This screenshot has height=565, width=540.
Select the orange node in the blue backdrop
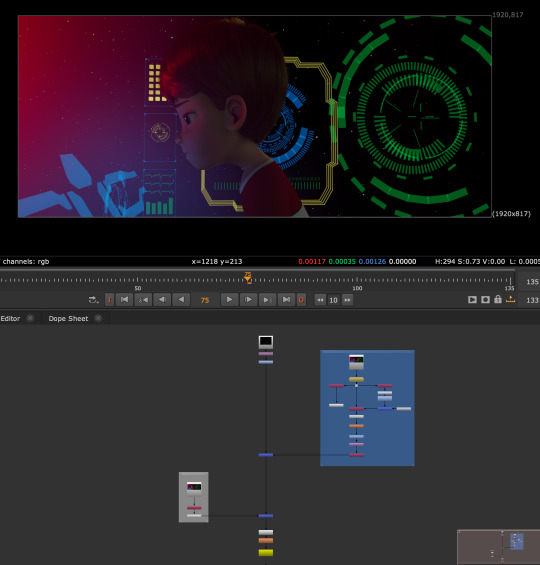[356, 426]
